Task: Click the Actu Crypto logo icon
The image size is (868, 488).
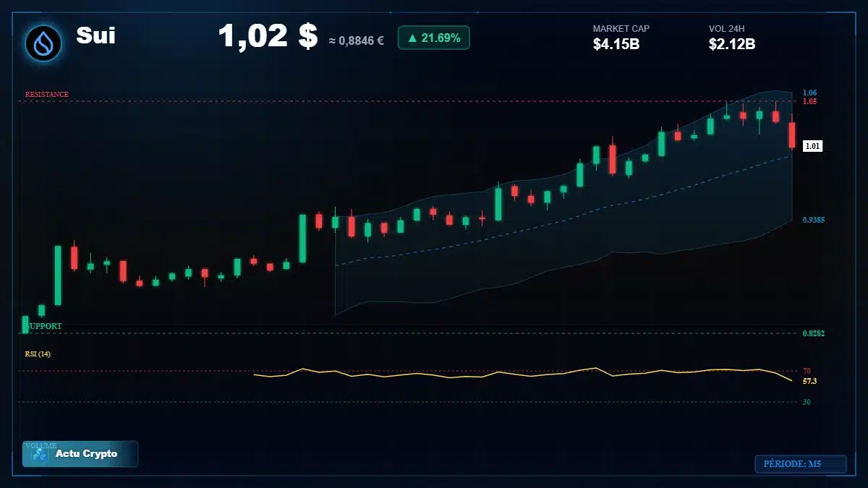Action: click(40, 454)
